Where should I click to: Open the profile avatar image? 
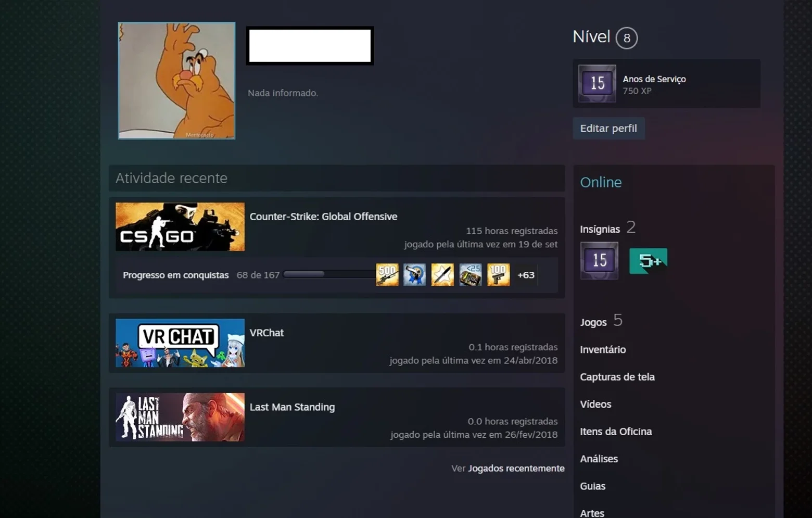[x=176, y=81]
